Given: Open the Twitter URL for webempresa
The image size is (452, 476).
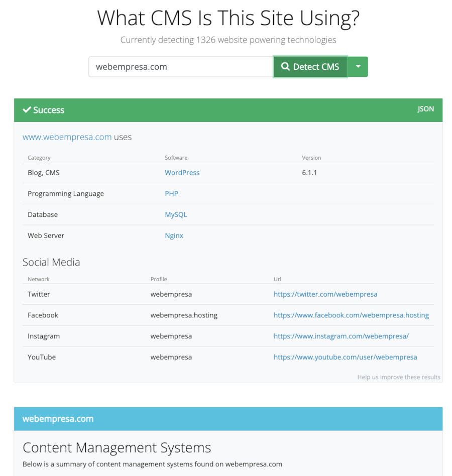Looking at the screenshot, I should point(325,294).
